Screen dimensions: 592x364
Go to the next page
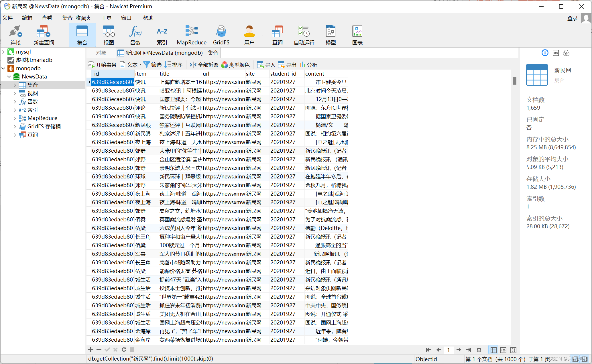click(459, 350)
